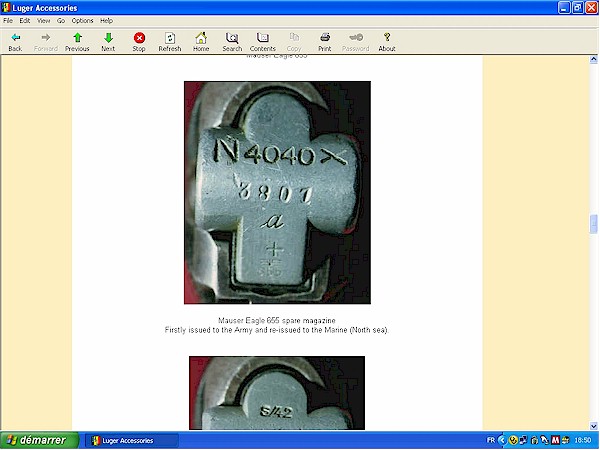Return to Home using the house icon

tap(201, 38)
